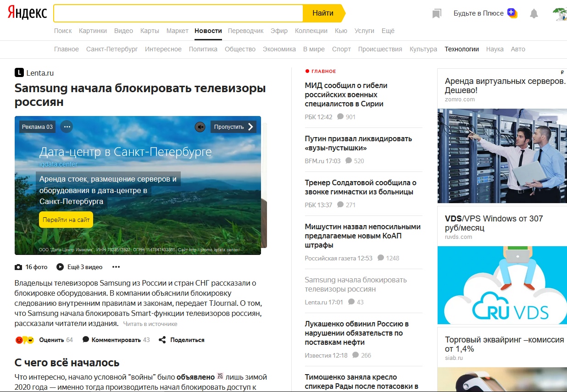This screenshot has width=567, height=392.
Task: Click the comment bubble icon next to Комментировать
Action: [86, 340]
